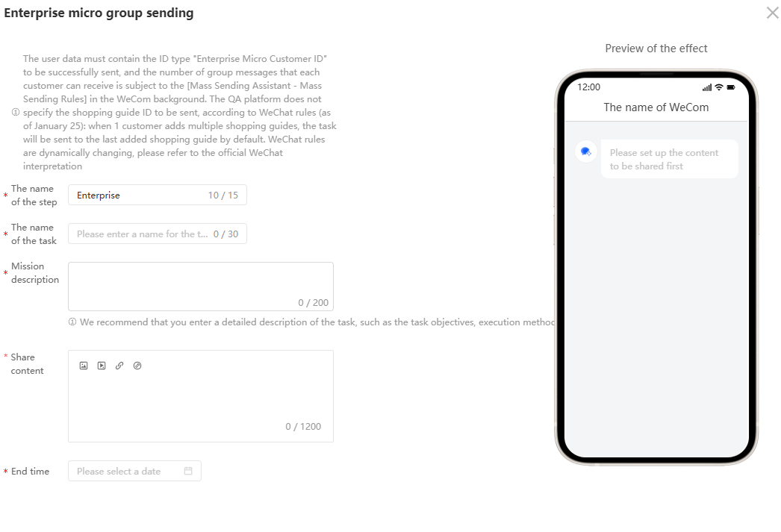The image size is (781, 532).
Task: Click the blue WeCom avatar in phone preview
Action: coord(586,151)
